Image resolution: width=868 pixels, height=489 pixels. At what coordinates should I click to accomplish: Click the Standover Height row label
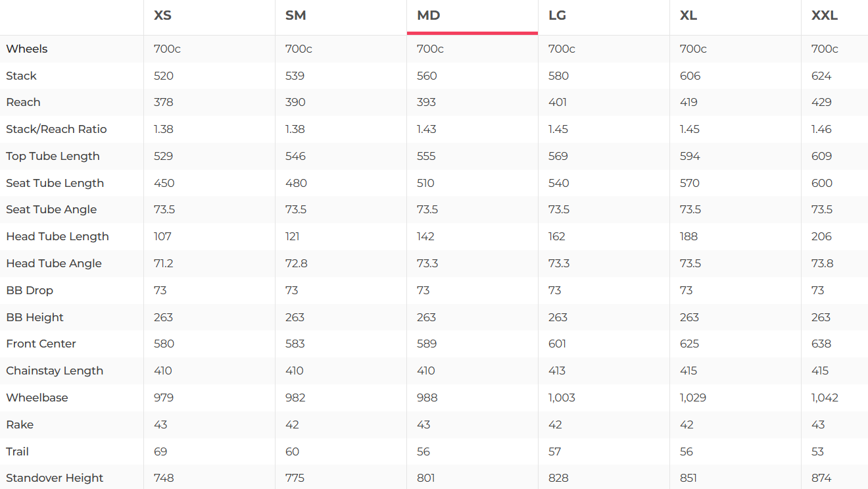pyautogui.click(x=55, y=478)
